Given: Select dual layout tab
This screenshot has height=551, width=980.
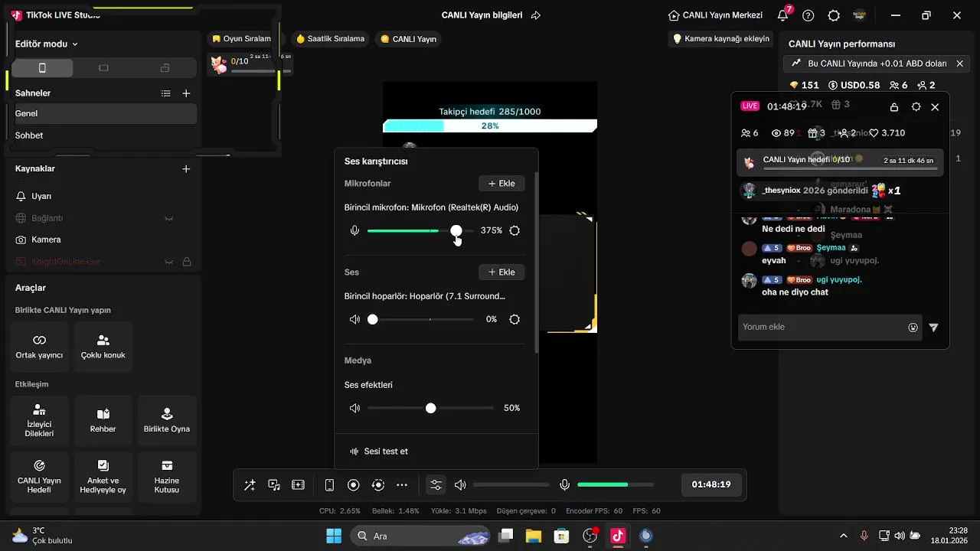Looking at the screenshot, I should pos(165,68).
